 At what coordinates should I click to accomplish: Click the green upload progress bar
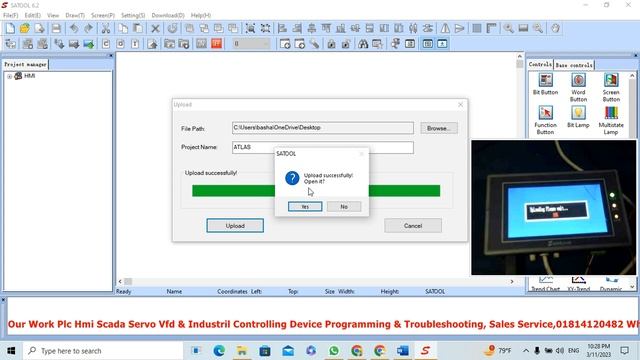tap(316, 191)
